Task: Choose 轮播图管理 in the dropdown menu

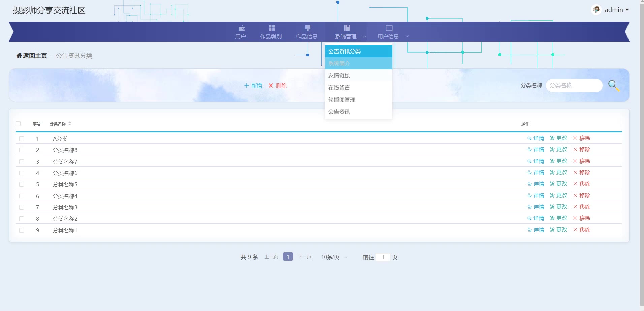Action: 342,100
